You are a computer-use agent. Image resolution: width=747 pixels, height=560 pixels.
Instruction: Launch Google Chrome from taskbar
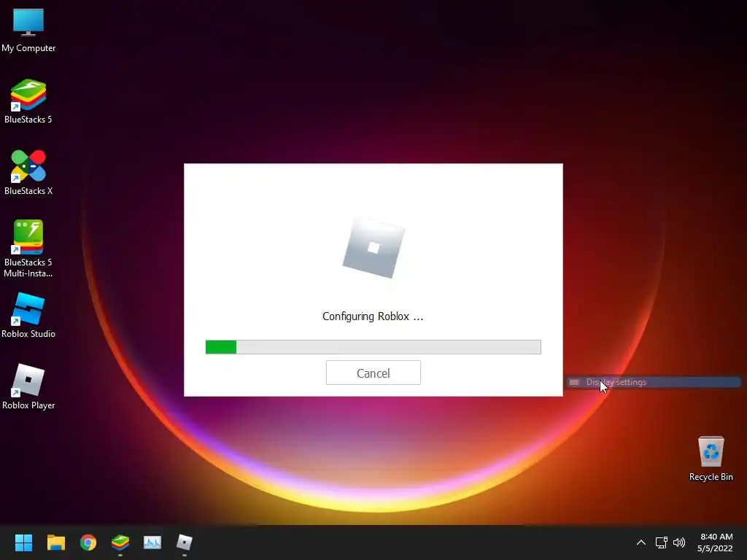[x=88, y=542]
